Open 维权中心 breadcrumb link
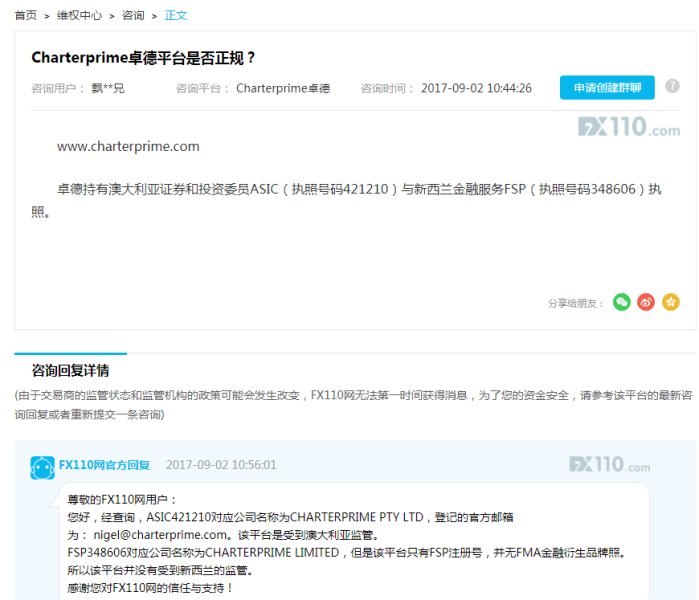Screen dimensions: 699x600 (79, 16)
